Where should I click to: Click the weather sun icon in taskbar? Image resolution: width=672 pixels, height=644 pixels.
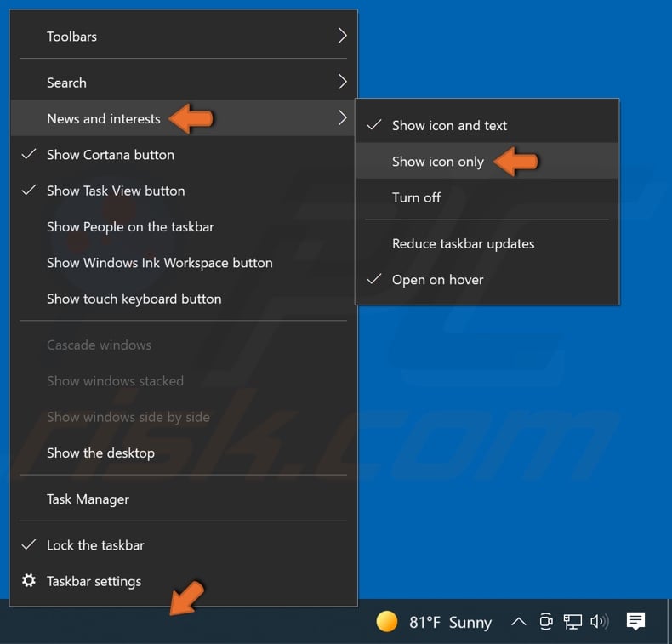(386, 621)
